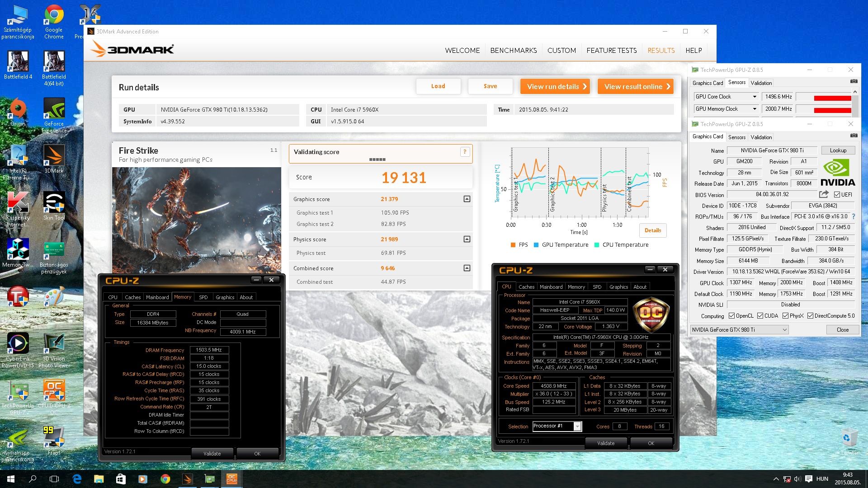Click the GPU Core Clock red sensor bar
Screen dimensions: 868x488
(x=832, y=98)
